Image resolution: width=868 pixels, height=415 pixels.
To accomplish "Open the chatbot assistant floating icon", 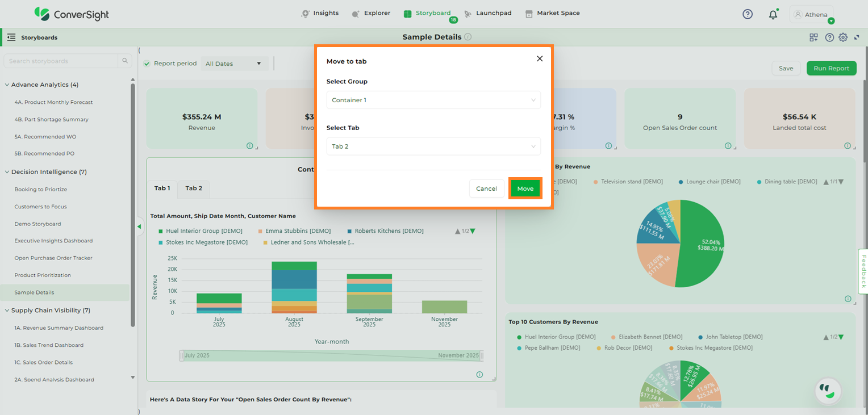I will tap(827, 391).
